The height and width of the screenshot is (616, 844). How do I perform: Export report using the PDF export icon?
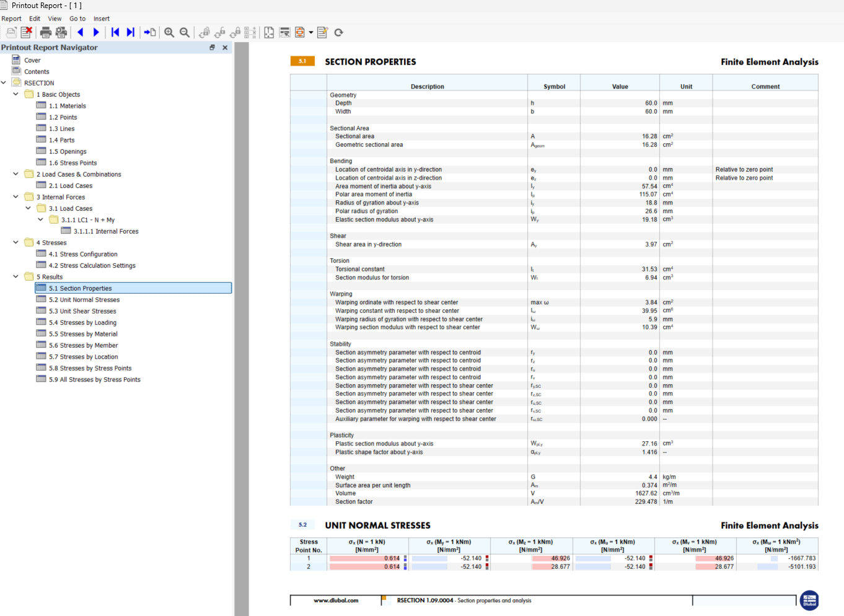298,32
